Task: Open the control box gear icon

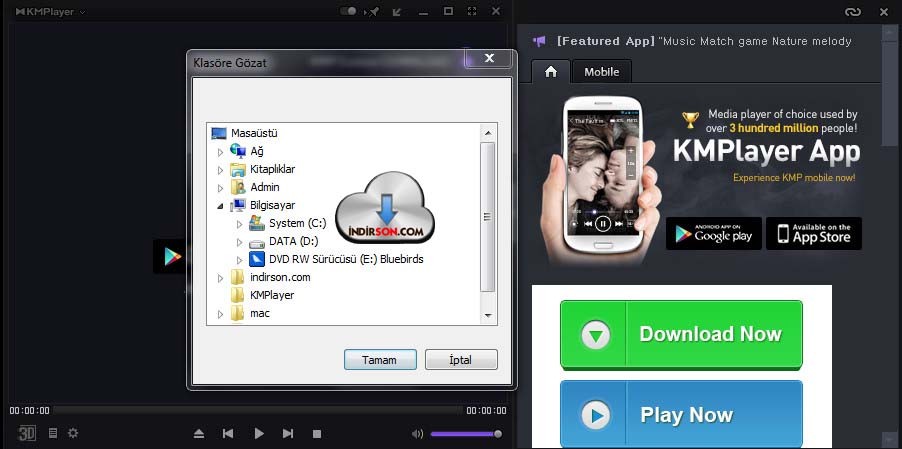Action: [73, 433]
